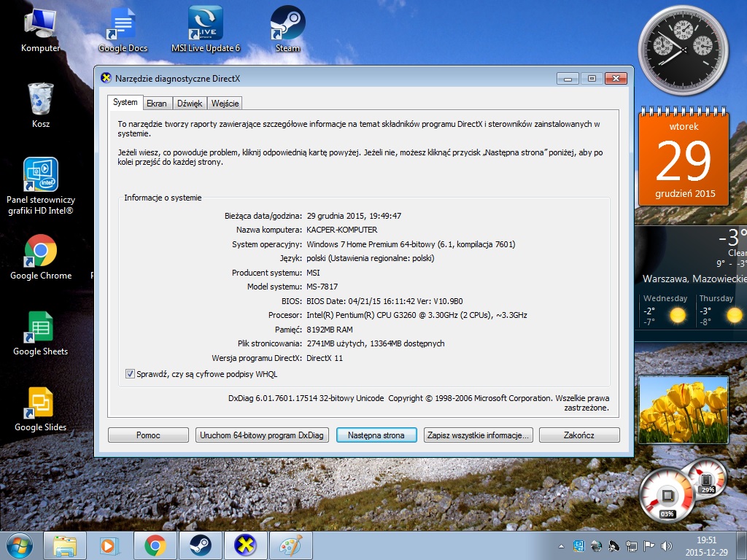This screenshot has width=747, height=560.
Task: Open Paint from the taskbar
Action: pos(290,545)
